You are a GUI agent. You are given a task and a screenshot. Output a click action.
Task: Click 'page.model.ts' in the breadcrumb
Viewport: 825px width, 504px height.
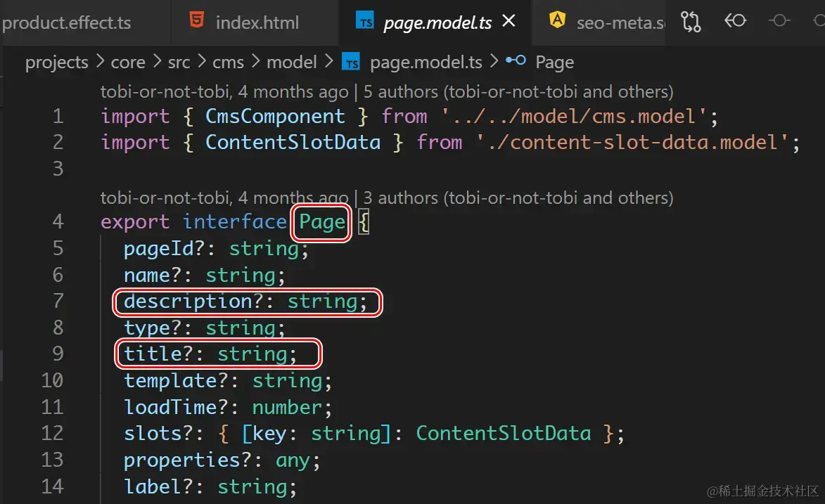click(426, 63)
